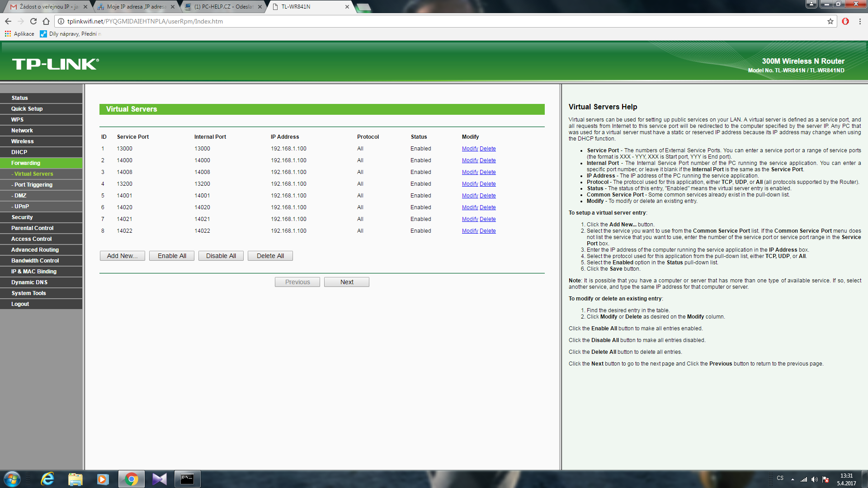This screenshot has width=868, height=488.
Task: Click the Aplikace apps grid icon
Action: click(8, 34)
